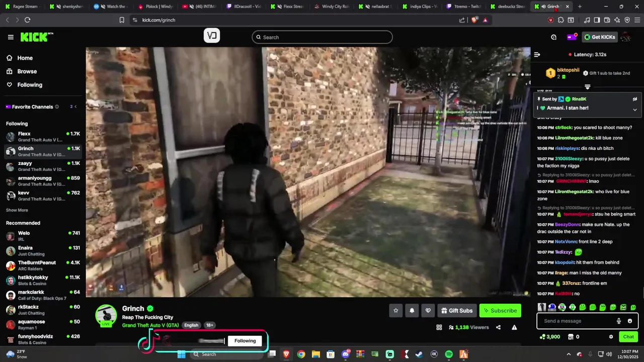Open the profile avatar menu
644x362 pixels.
(x=626, y=37)
